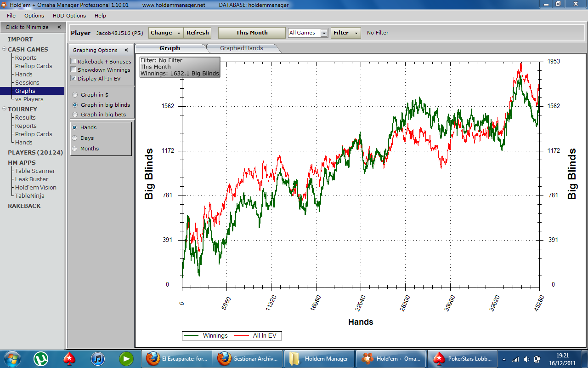The width and height of the screenshot is (588, 368).
Task: Open the IMPORT section
Action: pyautogui.click(x=20, y=39)
